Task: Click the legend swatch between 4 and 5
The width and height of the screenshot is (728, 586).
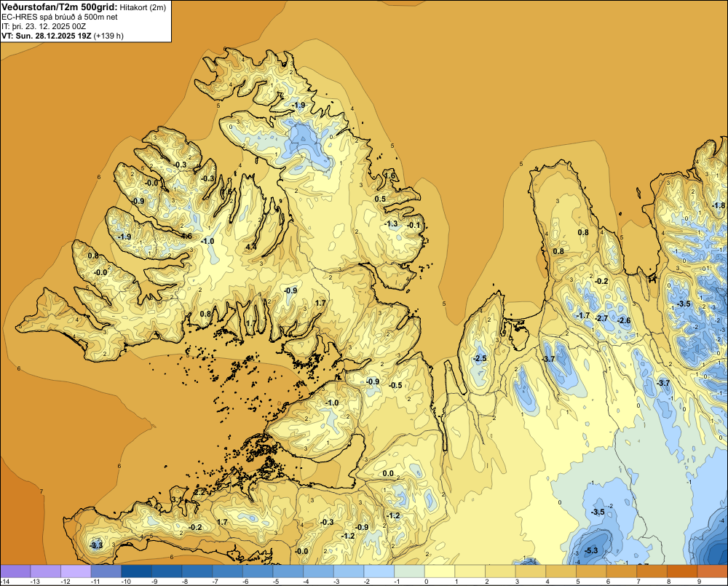Action: click(561, 571)
